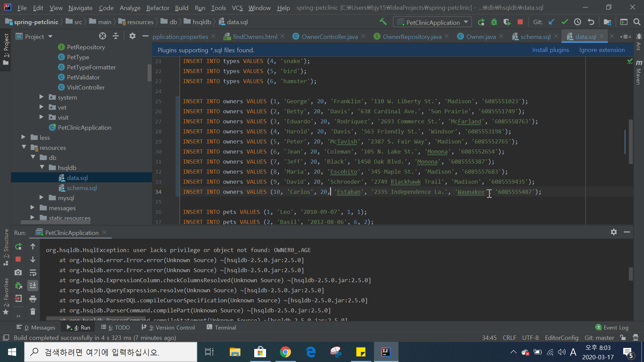Open Search Everywhere magnifier icon
This screenshot has height=362, width=644.
point(637,22)
